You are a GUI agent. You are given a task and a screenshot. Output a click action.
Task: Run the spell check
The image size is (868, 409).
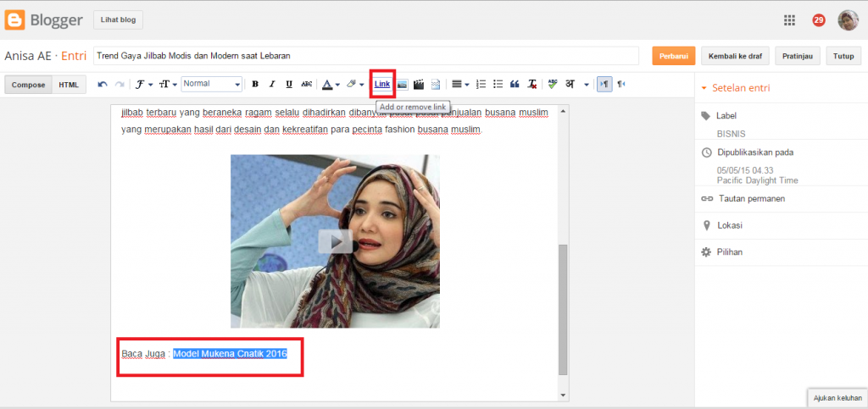pyautogui.click(x=552, y=84)
